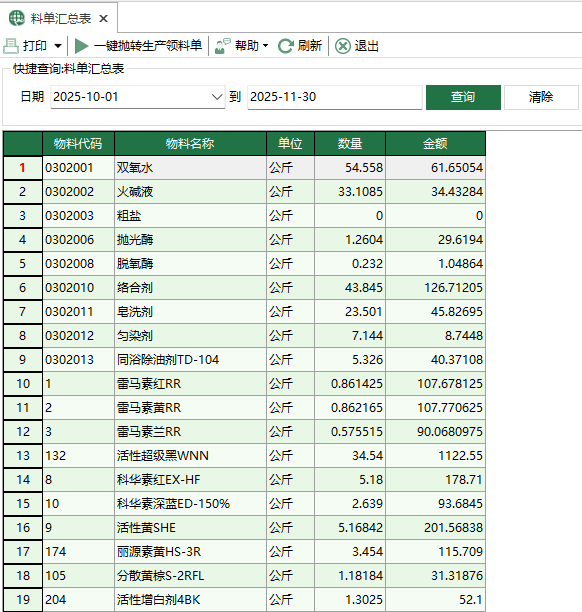Click amount cell 1122.55

pyautogui.click(x=435, y=456)
